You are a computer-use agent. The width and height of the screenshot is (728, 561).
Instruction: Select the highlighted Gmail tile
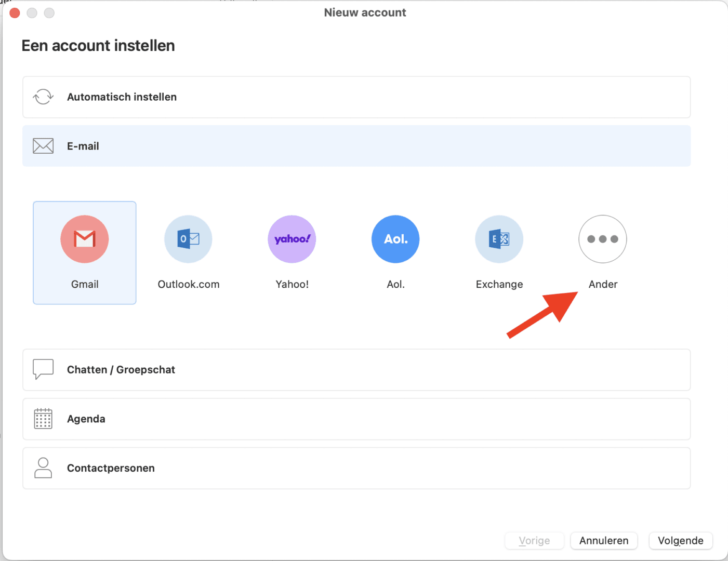tap(85, 253)
